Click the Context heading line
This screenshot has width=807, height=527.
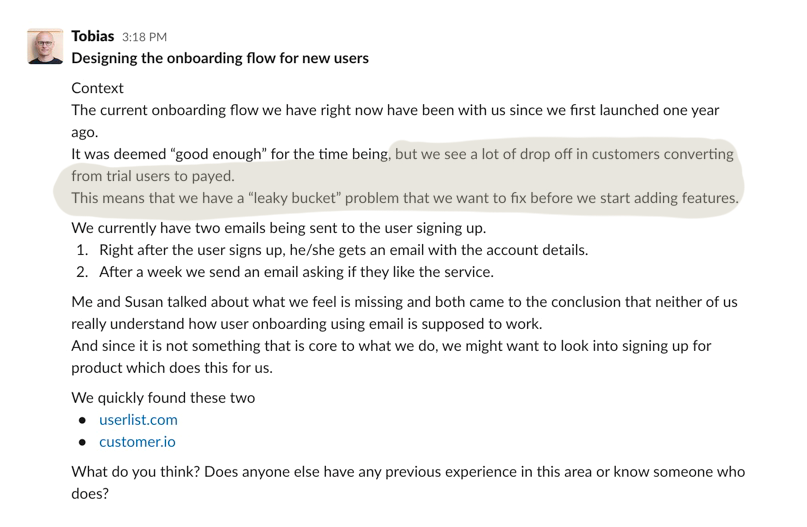97,88
